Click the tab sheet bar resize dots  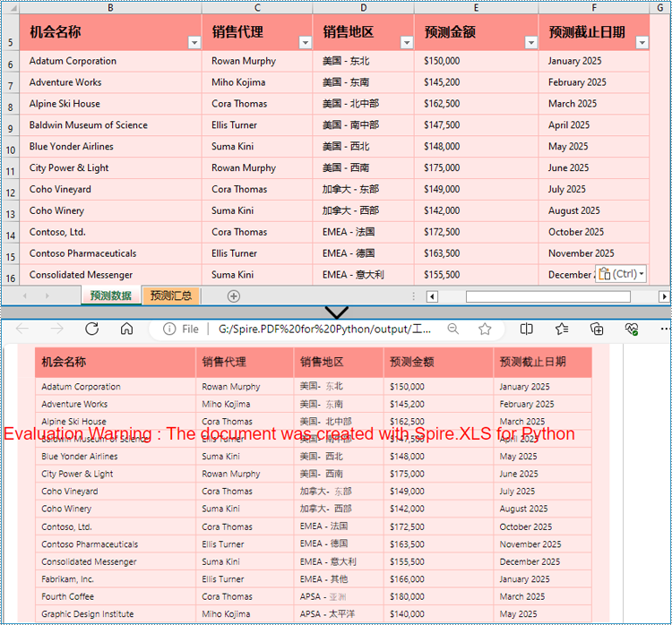pyautogui.click(x=413, y=296)
